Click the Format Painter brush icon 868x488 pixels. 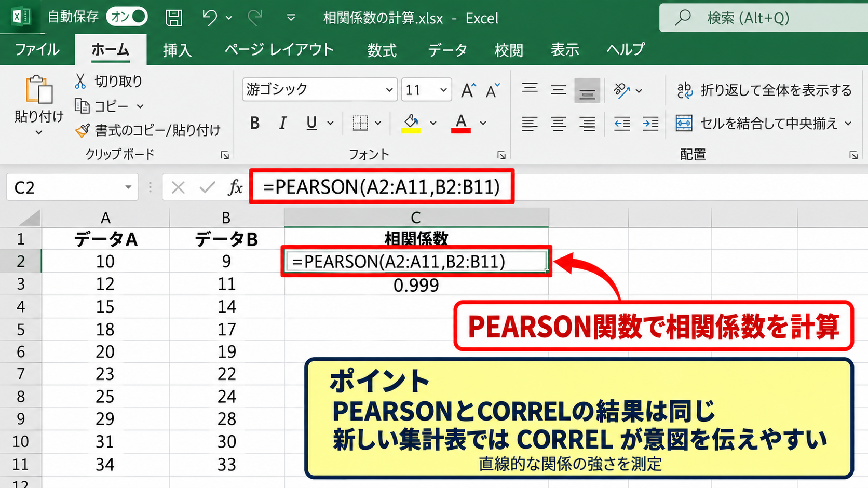(82, 130)
